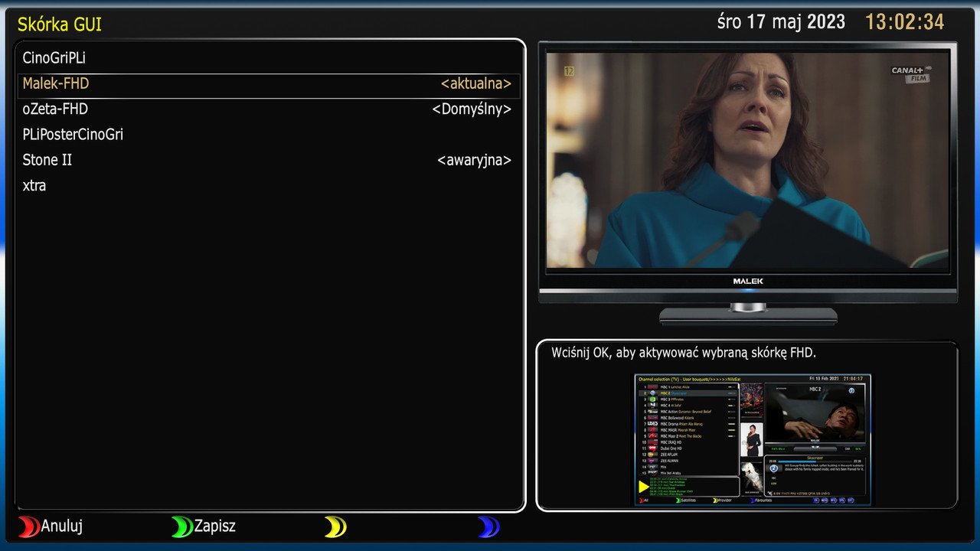The width and height of the screenshot is (980, 551).
Task: Click the green Zapisz key icon
Action: click(182, 527)
